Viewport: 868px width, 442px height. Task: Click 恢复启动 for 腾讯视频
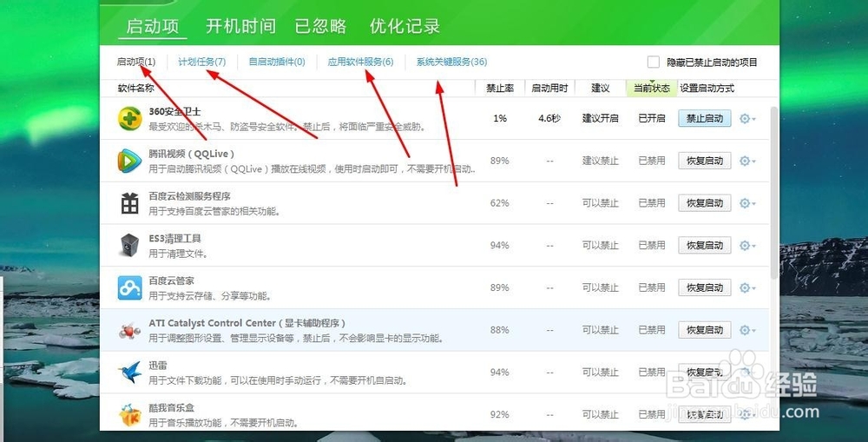pyautogui.click(x=705, y=161)
